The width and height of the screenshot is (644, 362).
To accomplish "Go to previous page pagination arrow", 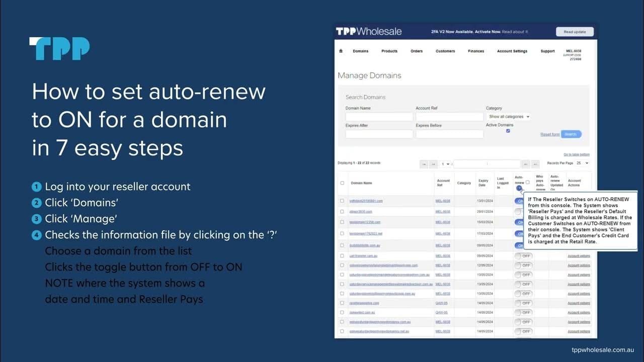I will pyautogui.click(x=433, y=164).
